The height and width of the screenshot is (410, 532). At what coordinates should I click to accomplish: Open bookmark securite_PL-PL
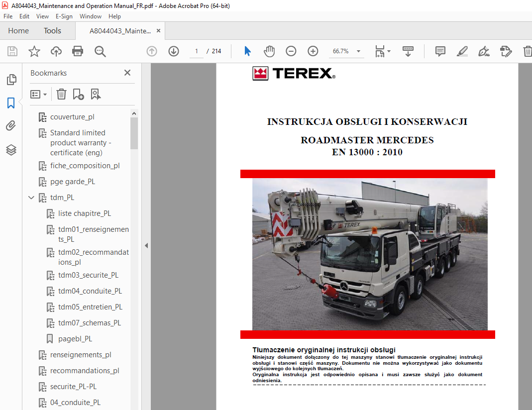coord(73,387)
